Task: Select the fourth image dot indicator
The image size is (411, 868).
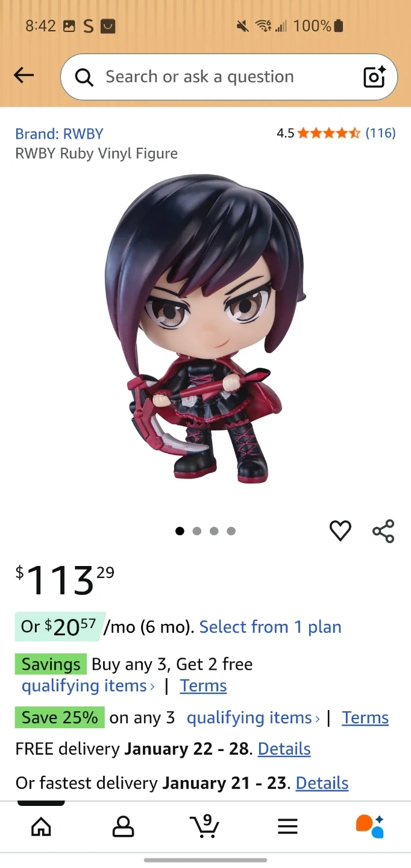Action: click(231, 531)
